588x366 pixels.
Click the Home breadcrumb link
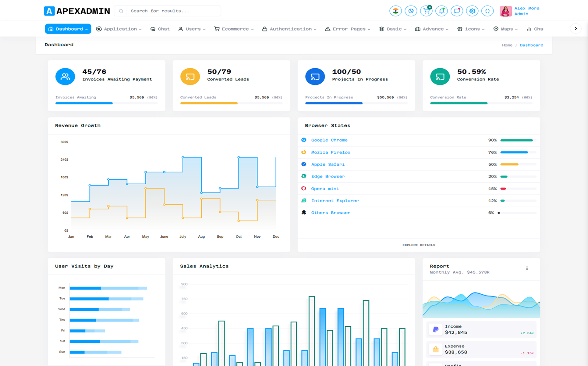[507, 45]
